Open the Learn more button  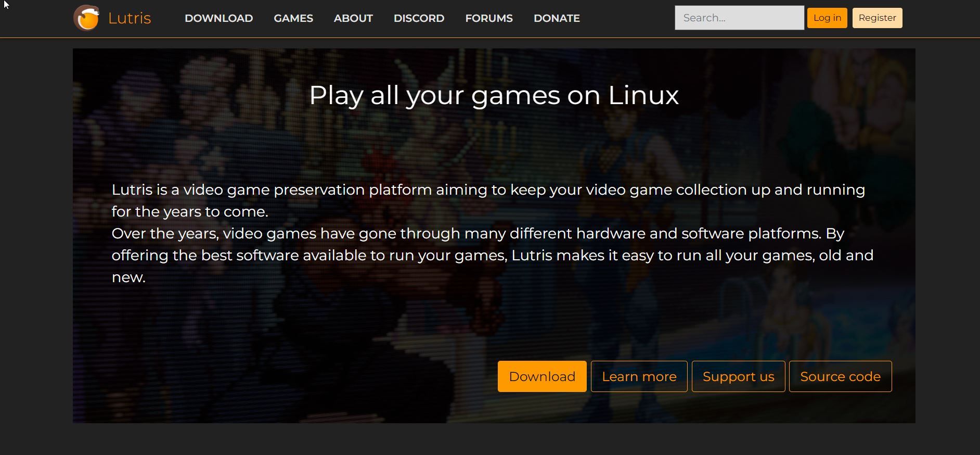tap(639, 376)
